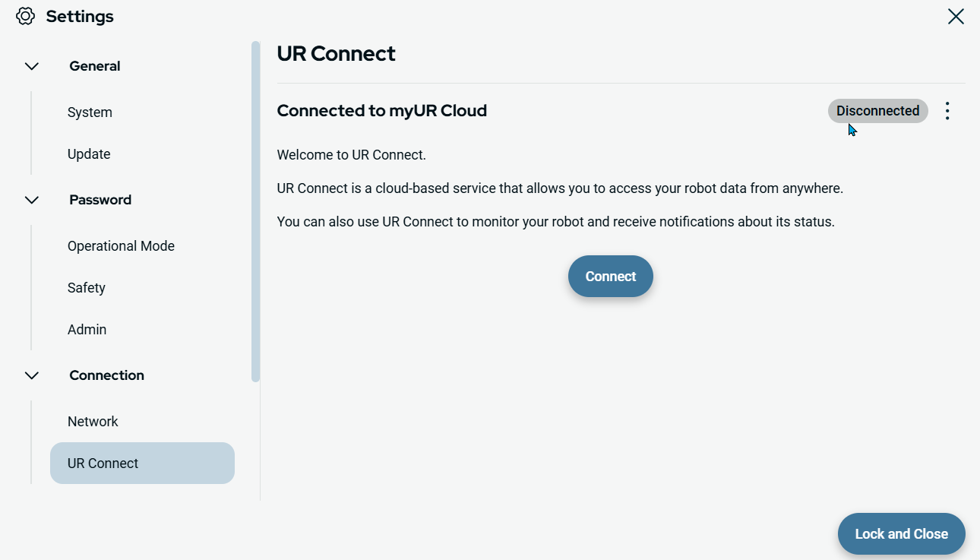Click the Lock and Close button

[x=901, y=534]
